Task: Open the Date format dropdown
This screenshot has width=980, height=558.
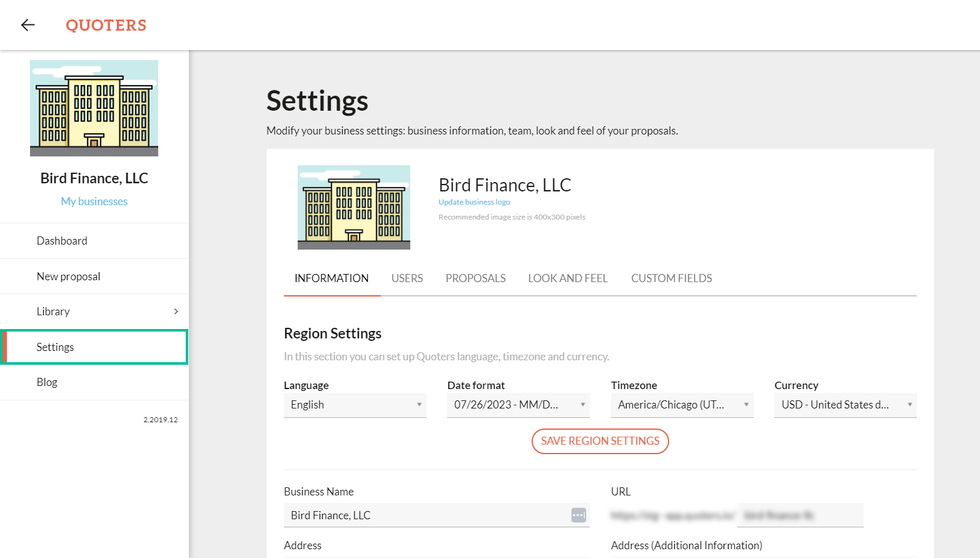Action: (x=518, y=405)
